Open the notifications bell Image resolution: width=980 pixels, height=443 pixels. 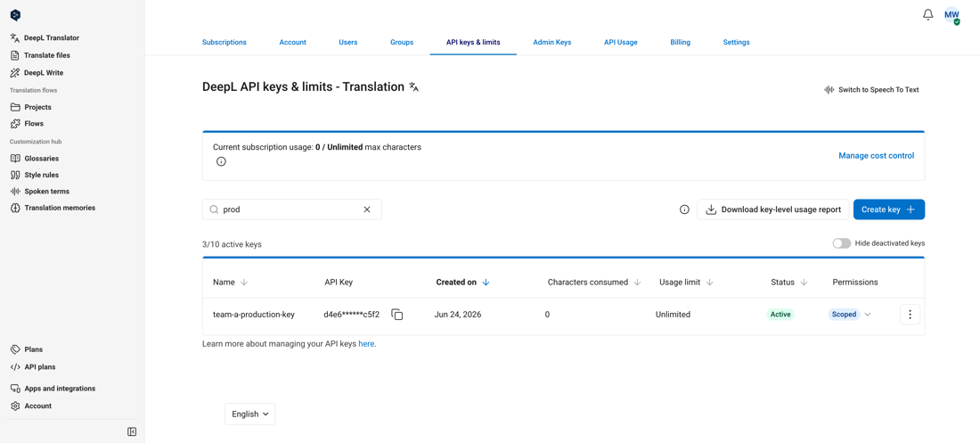[x=928, y=14]
